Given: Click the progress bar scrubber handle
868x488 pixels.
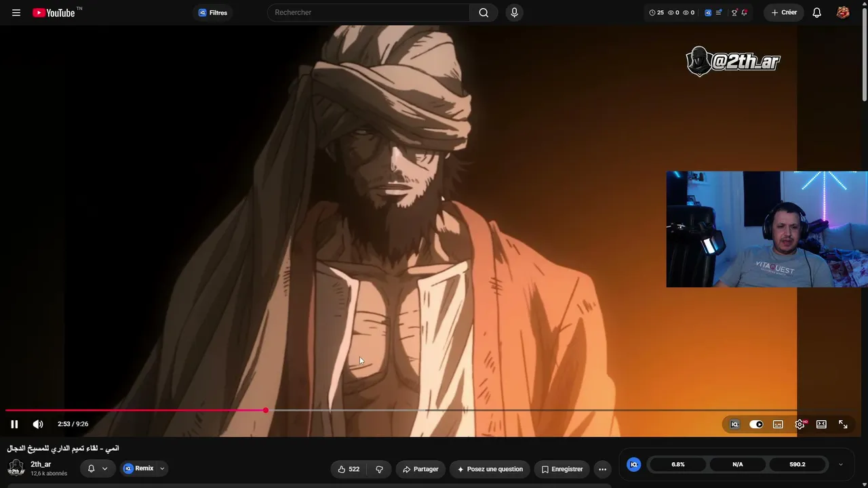Looking at the screenshot, I should pos(266,410).
